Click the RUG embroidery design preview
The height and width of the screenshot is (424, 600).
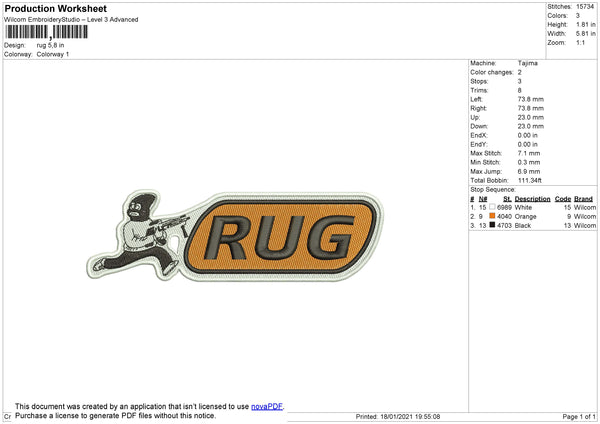(x=235, y=236)
